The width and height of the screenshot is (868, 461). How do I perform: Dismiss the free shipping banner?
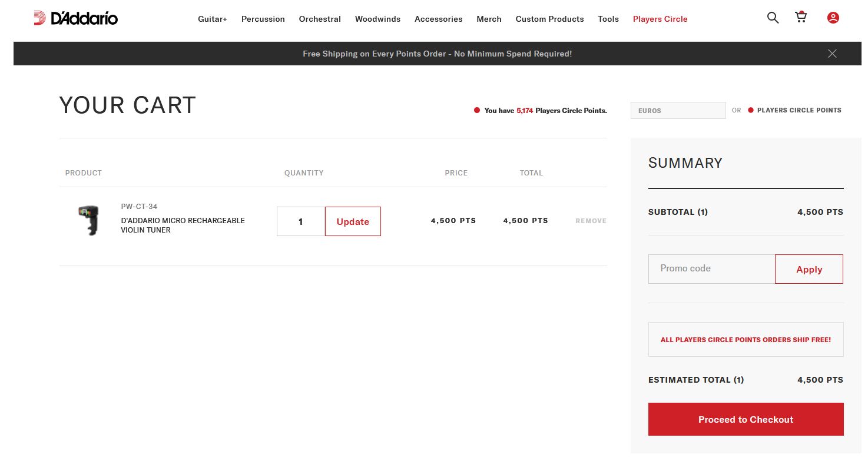point(832,54)
